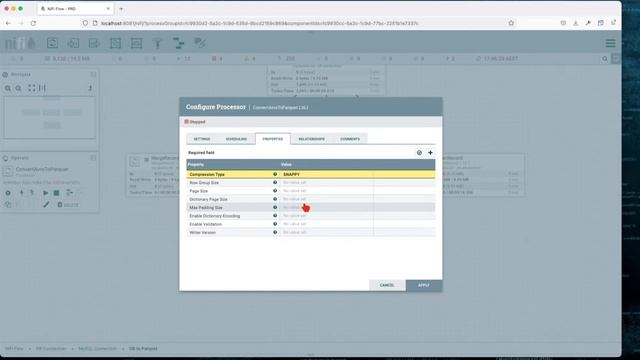The height and width of the screenshot is (360, 640).
Task: Zoom out using the Navigate panel
Action: [x=18, y=88]
